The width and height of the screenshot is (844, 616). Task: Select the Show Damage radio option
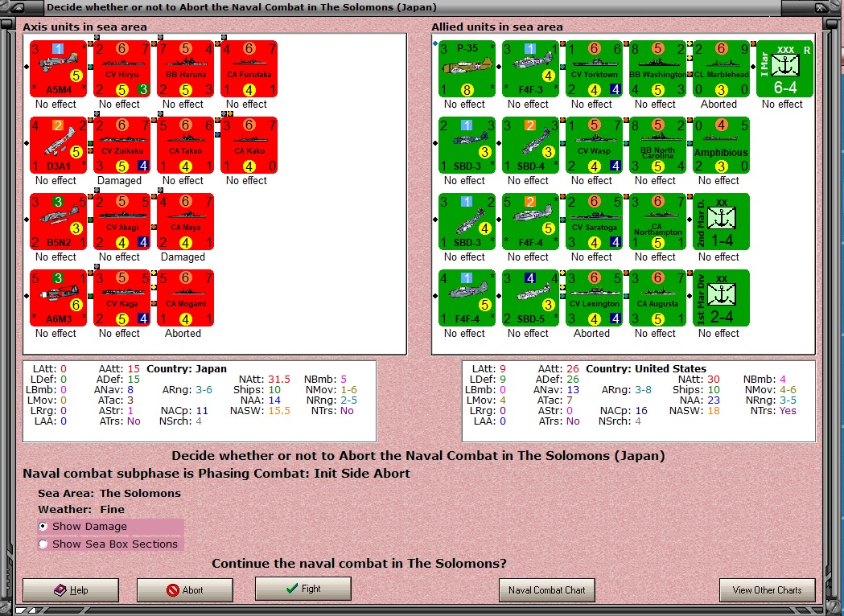point(110,526)
